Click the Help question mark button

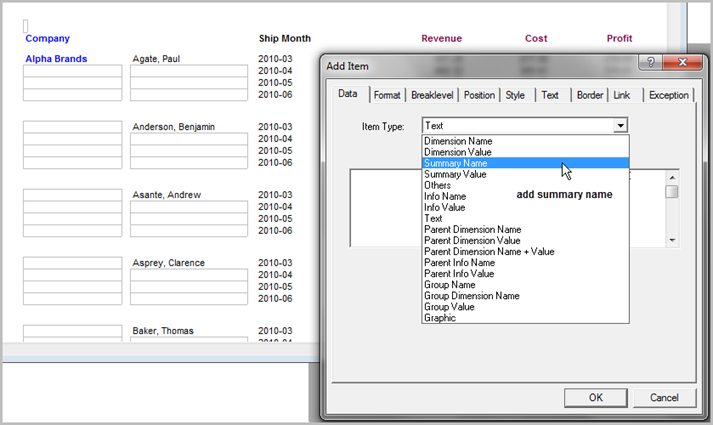(651, 64)
